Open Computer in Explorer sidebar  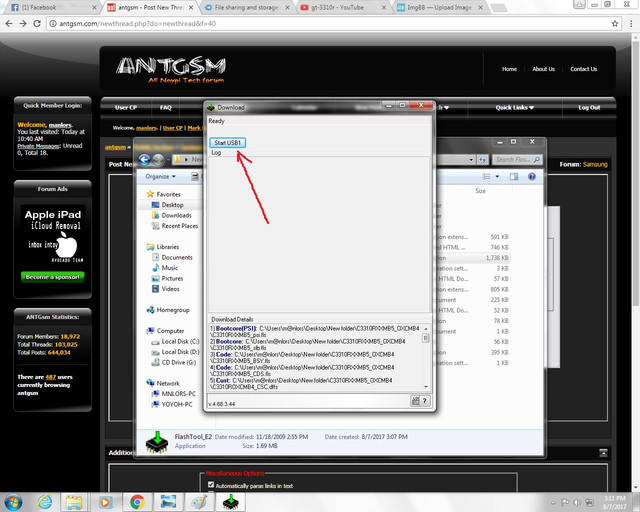click(170, 331)
